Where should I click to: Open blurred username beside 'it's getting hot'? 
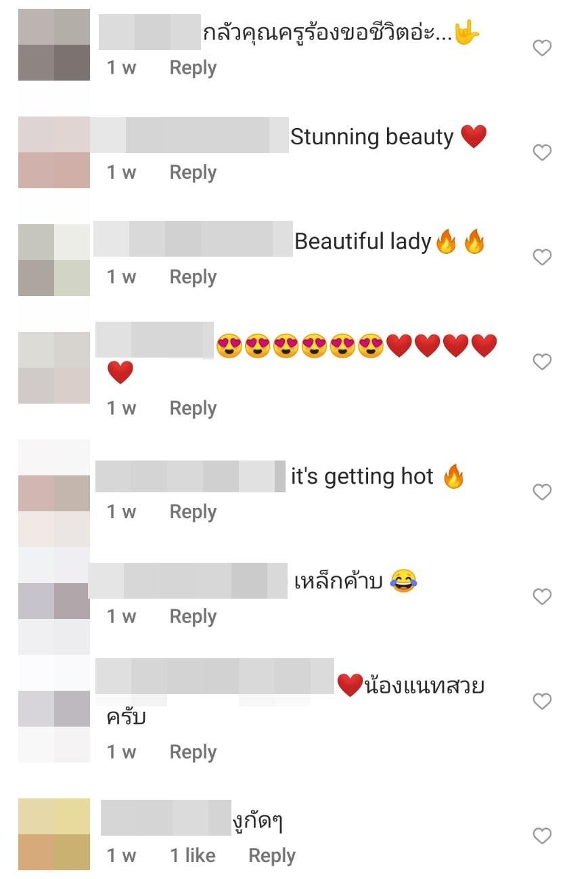coord(191,476)
